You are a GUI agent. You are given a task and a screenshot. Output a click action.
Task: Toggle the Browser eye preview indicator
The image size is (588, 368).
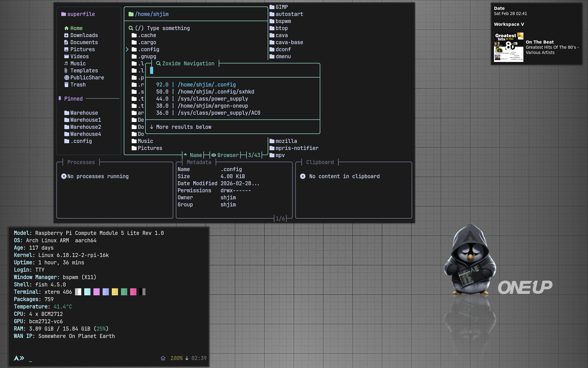coord(214,155)
